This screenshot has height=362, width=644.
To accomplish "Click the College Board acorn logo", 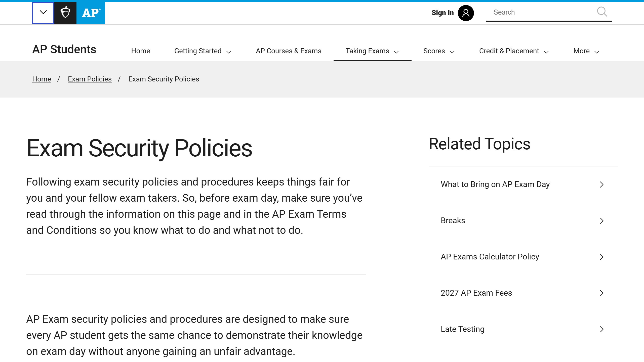I will (65, 13).
